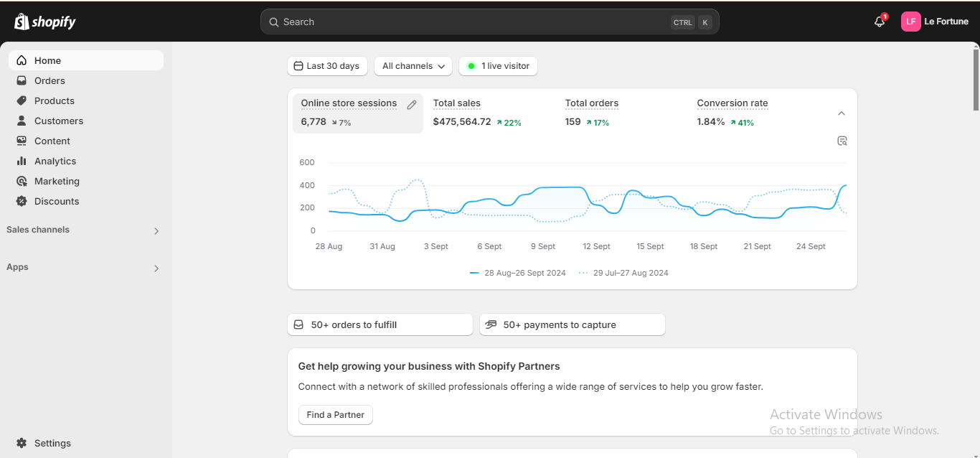Open Discounts in the sidebar
Screen dimensions: 980x458
[x=86, y=201]
